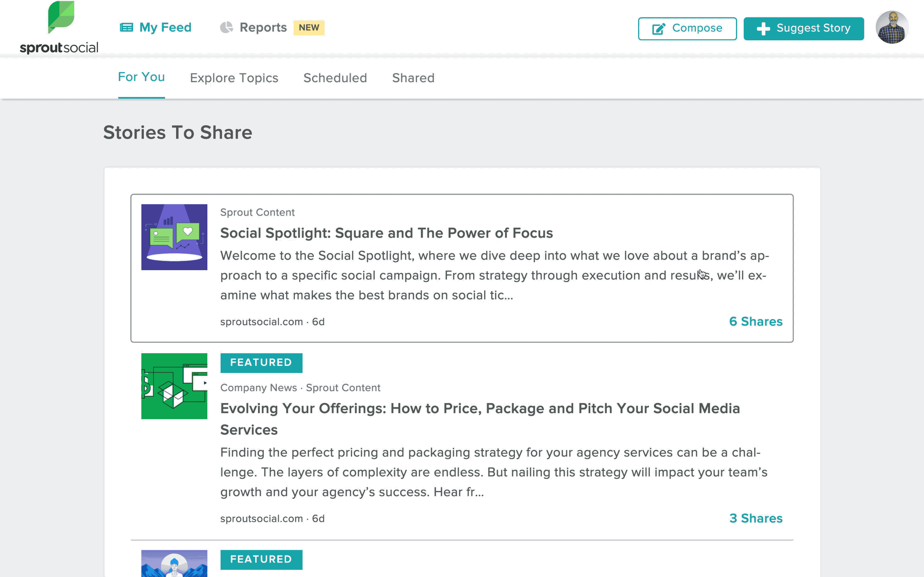Click the sproutsocial wordmark text

(x=59, y=48)
